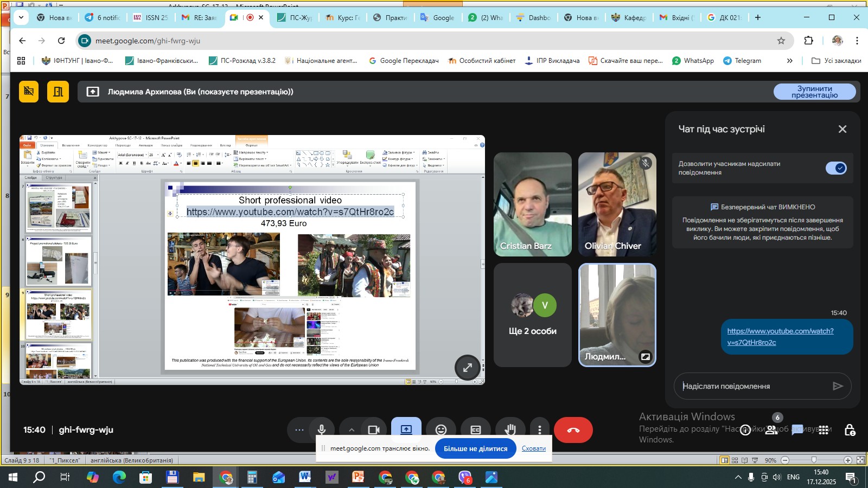Turn off the camera in Meet
868x488 pixels.
point(374,430)
